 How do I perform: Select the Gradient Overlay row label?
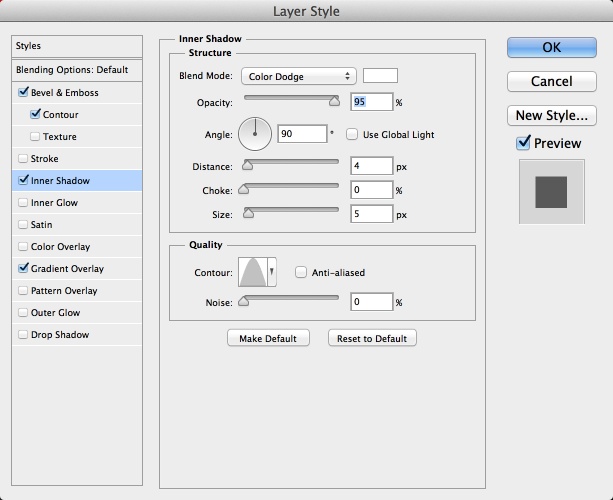coord(67,269)
